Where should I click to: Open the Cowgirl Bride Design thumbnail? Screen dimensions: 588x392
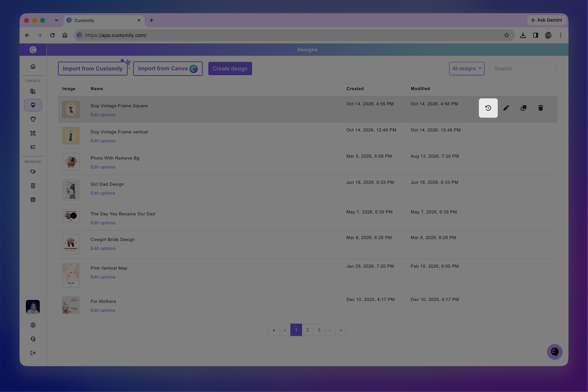[x=71, y=244]
